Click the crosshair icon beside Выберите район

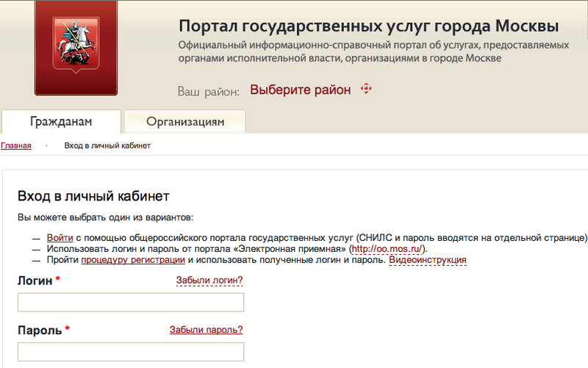pyautogui.click(x=366, y=90)
